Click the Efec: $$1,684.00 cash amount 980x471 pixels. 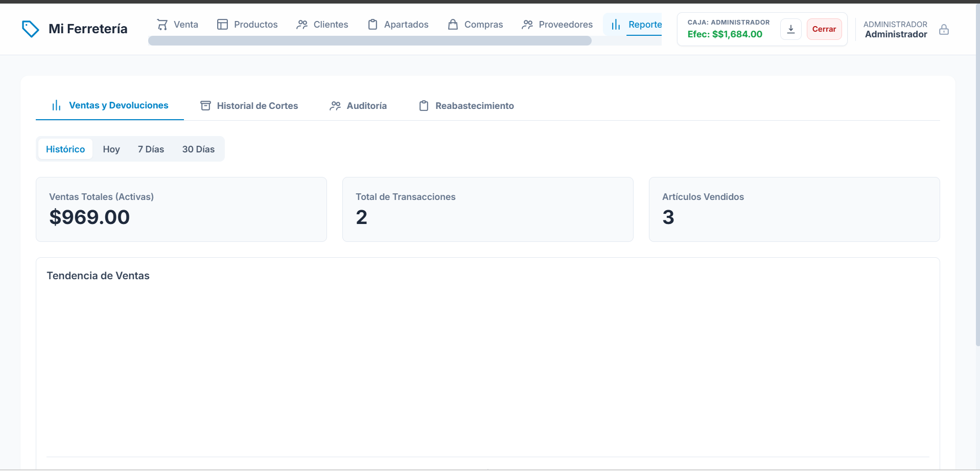[725, 34]
